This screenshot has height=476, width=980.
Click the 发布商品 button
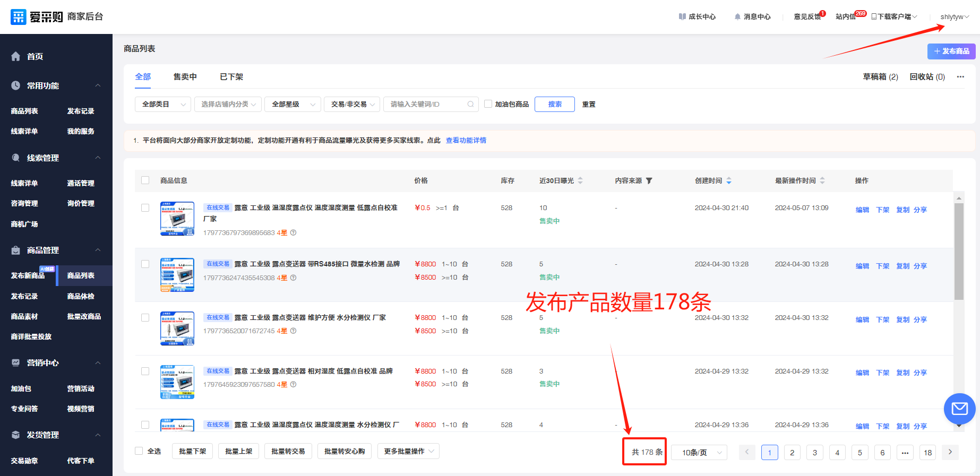(x=951, y=51)
